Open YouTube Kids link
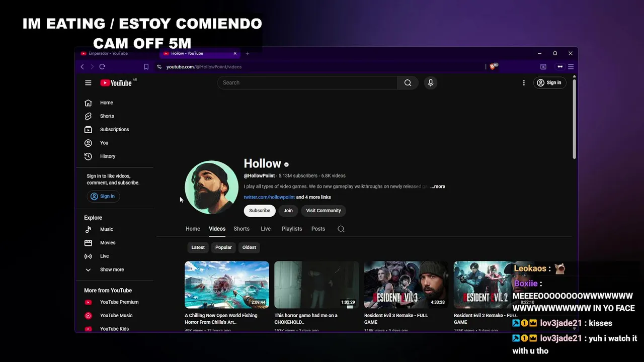This screenshot has height=362, width=644. pyautogui.click(x=114, y=329)
